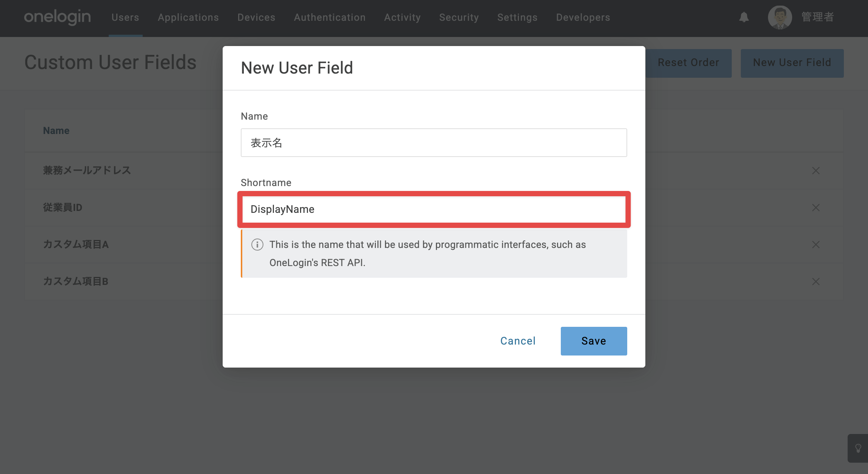Focus the Shortname field containing DisplayName
Screen dimensions: 868x474
pyautogui.click(x=434, y=209)
